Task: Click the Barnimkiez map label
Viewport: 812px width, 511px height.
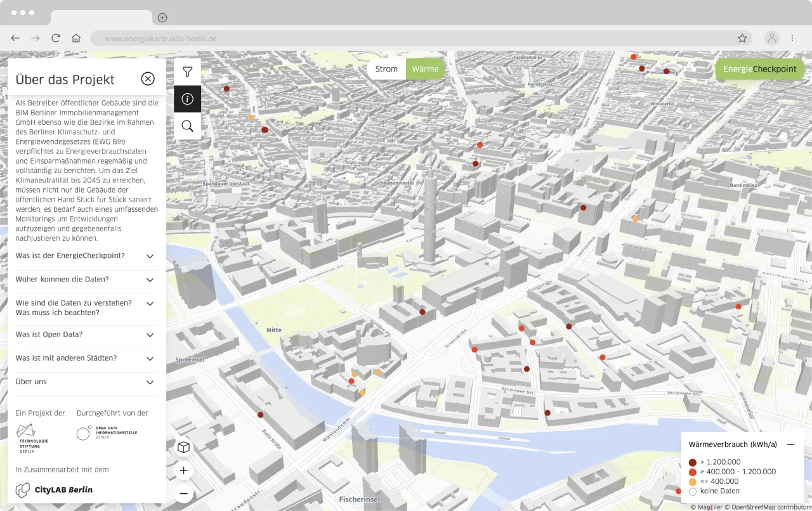Action: (x=743, y=186)
